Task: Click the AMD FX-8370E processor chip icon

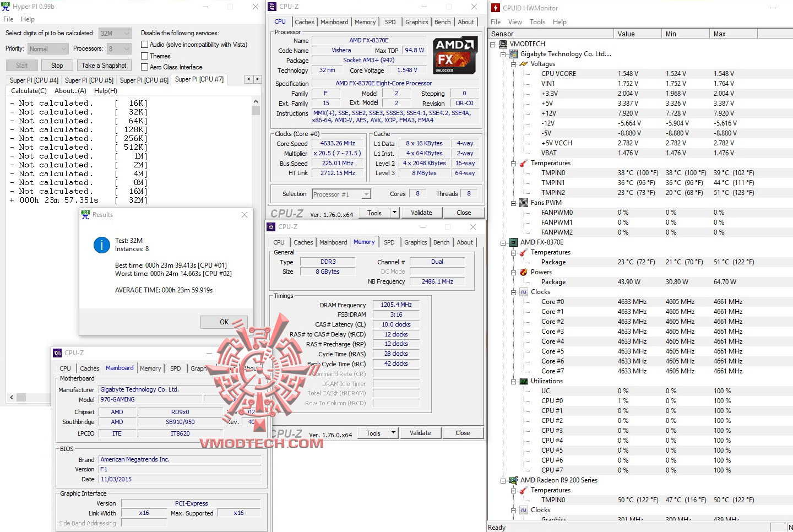Action: 514,242
